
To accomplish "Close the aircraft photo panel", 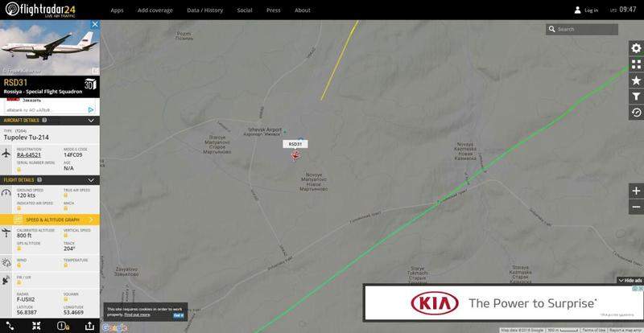I will coord(95,25).
